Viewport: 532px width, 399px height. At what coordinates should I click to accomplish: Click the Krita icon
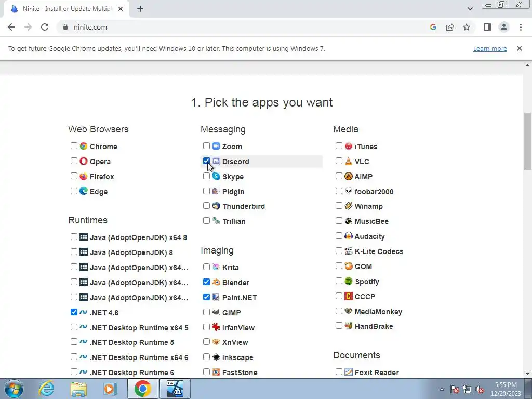tap(216, 267)
